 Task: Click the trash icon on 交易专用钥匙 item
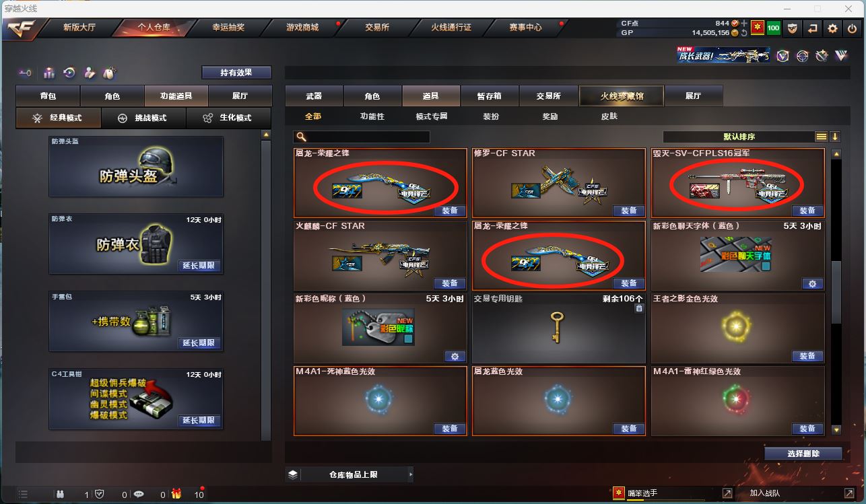click(x=639, y=308)
